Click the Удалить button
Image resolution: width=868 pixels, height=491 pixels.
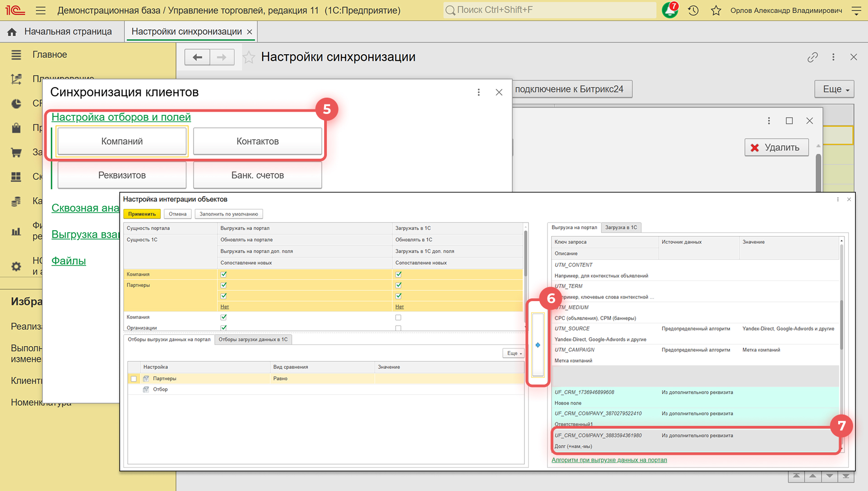(777, 147)
